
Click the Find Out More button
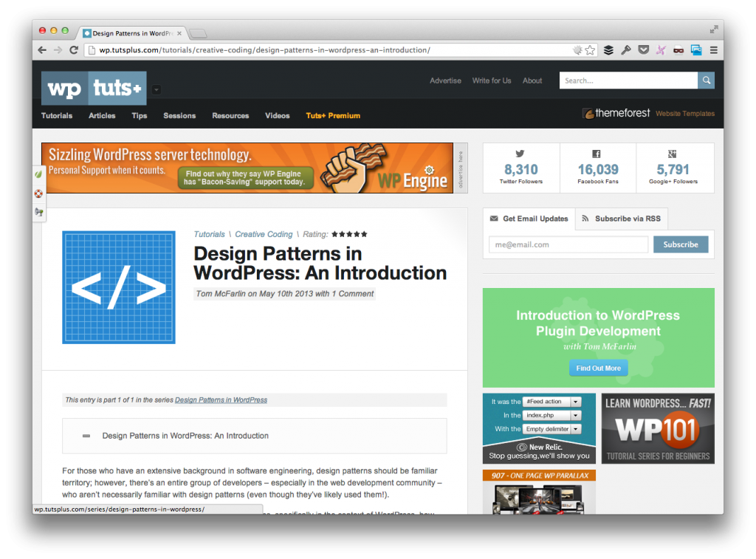point(598,368)
